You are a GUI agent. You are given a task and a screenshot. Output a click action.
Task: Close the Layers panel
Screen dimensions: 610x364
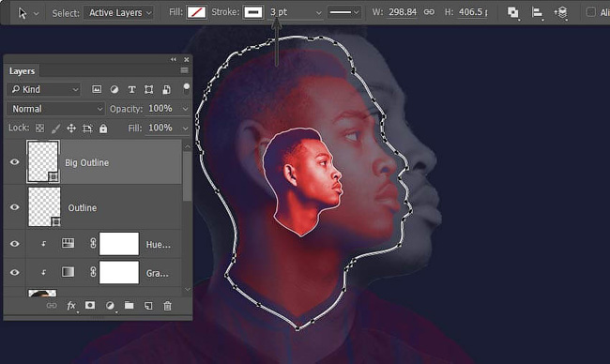pos(187,59)
